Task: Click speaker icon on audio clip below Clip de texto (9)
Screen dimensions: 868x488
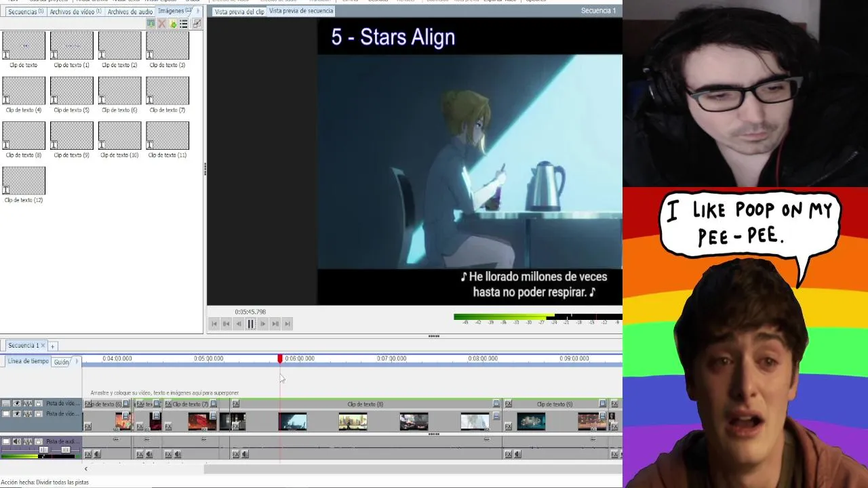Action: (517, 453)
